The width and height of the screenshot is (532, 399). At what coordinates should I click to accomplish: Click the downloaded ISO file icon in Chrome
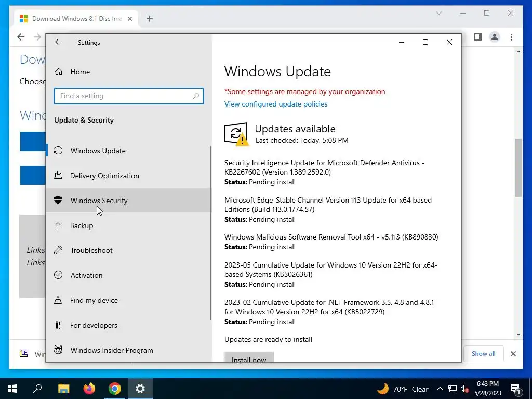point(24,353)
